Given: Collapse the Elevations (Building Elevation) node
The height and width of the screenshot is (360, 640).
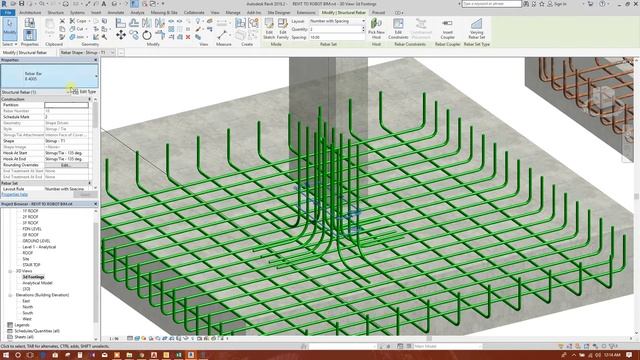Looking at the screenshot, I should point(10,295).
